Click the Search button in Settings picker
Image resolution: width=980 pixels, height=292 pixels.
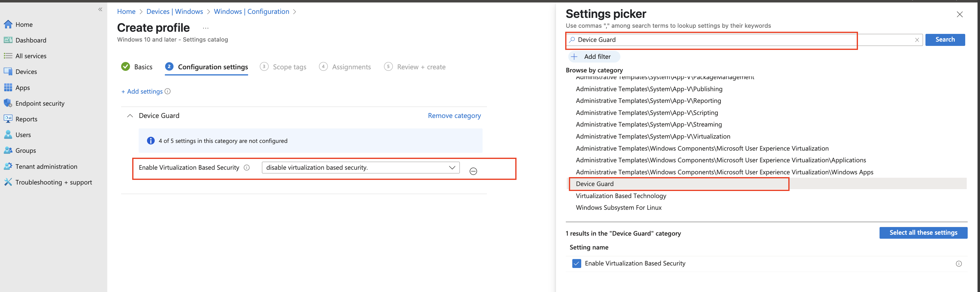(945, 39)
